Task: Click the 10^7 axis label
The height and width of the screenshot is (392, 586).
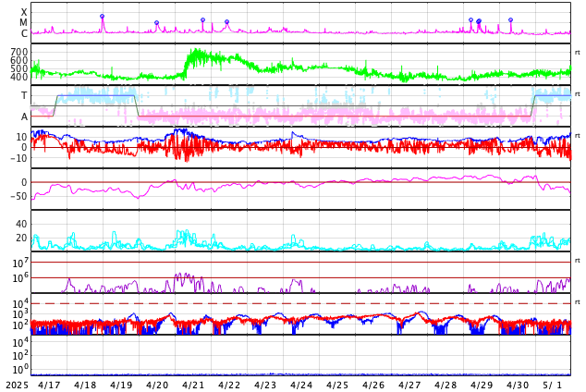Action: tap(20, 263)
